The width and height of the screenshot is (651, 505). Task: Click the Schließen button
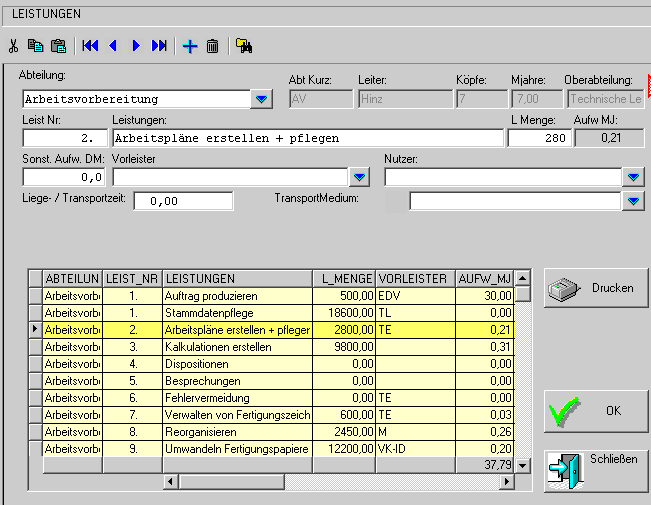pyautogui.click(x=596, y=471)
